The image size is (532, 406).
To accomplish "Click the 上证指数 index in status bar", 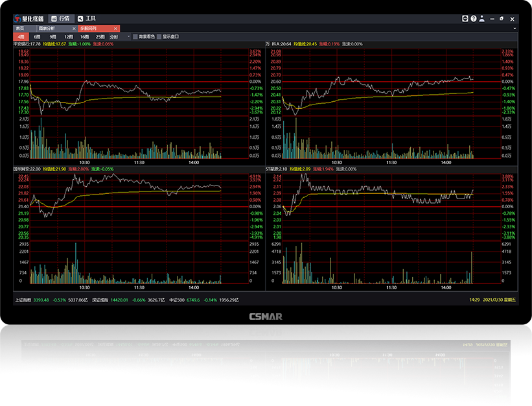I will (23, 300).
